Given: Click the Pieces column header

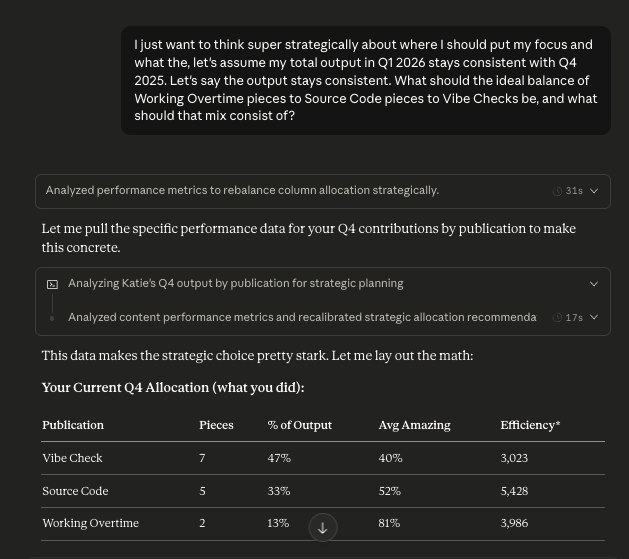Looking at the screenshot, I should 216,425.
